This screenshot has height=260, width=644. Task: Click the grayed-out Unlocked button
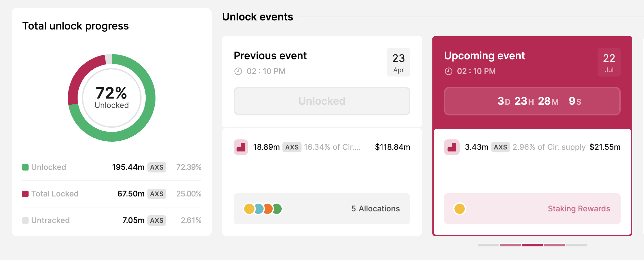322,101
